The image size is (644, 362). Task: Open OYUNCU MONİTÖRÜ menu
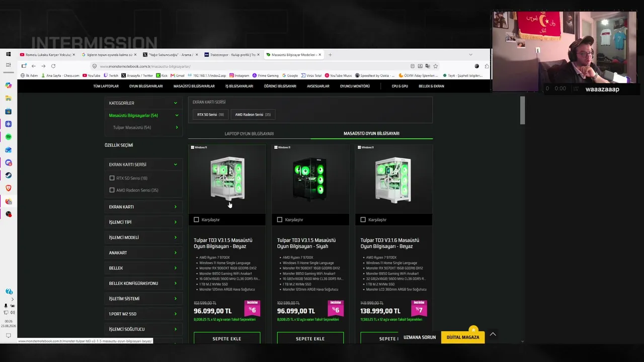click(x=355, y=86)
